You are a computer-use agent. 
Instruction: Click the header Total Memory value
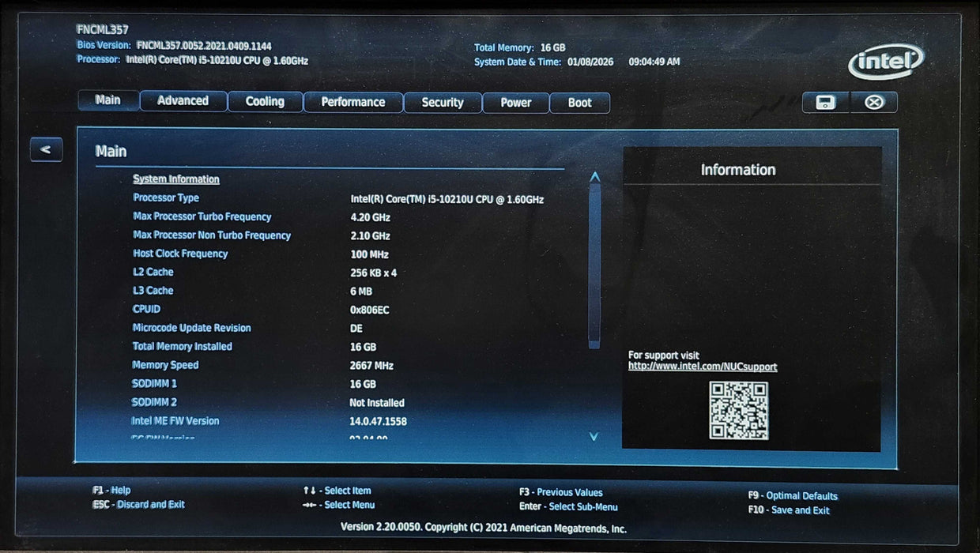click(x=553, y=48)
